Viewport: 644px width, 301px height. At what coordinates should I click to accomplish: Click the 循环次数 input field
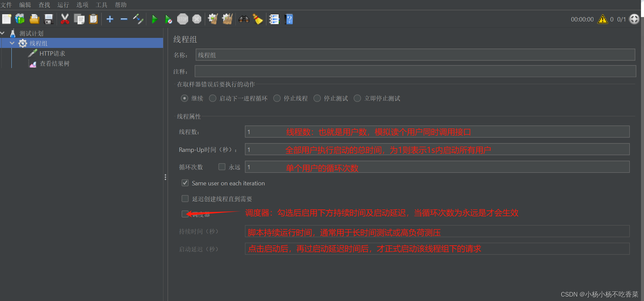pyautogui.click(x=437, y=167)
